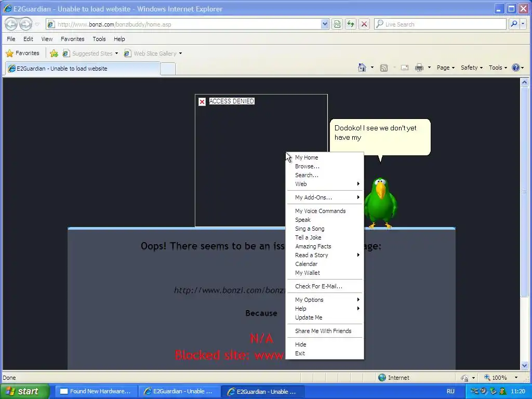Expand the Web Slice Gallery dropdown

click(180, 54)
